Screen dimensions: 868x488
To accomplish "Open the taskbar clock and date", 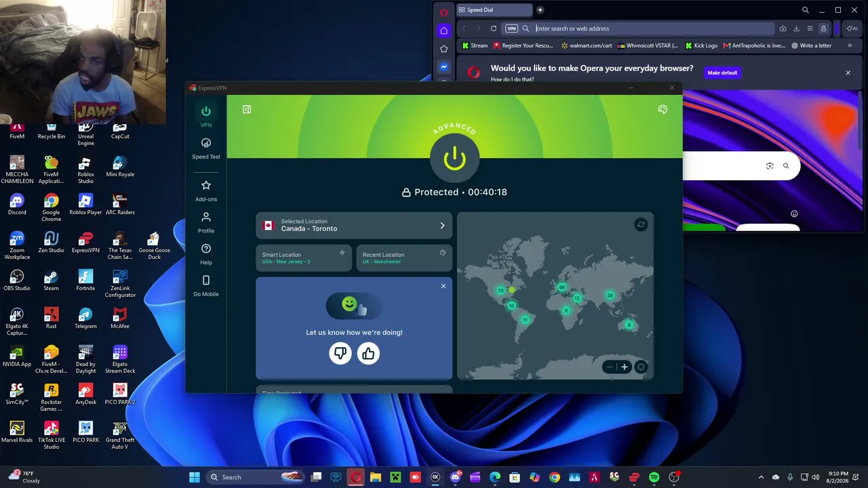I will coord(838,477).
